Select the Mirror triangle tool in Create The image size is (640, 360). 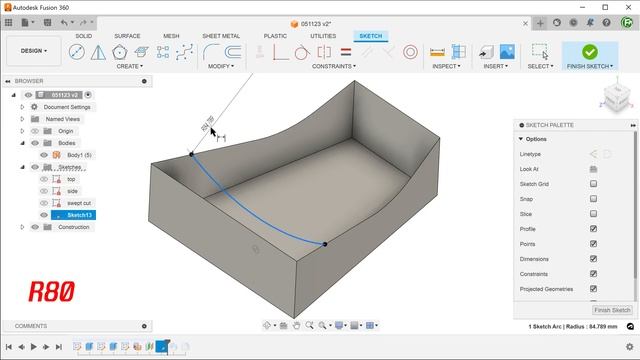pyautogui.click(x=98, y=52)
